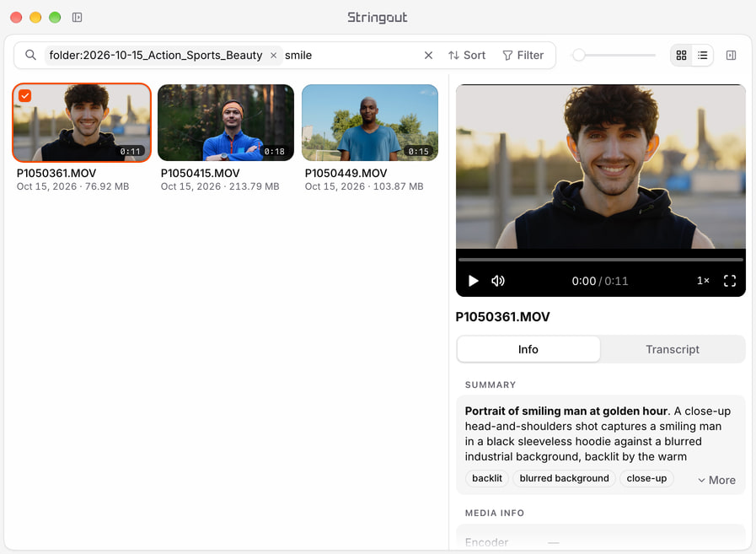The image size is (756, 554).
Task: Click the search magnifier icon
Action: [x=30, y=55]
